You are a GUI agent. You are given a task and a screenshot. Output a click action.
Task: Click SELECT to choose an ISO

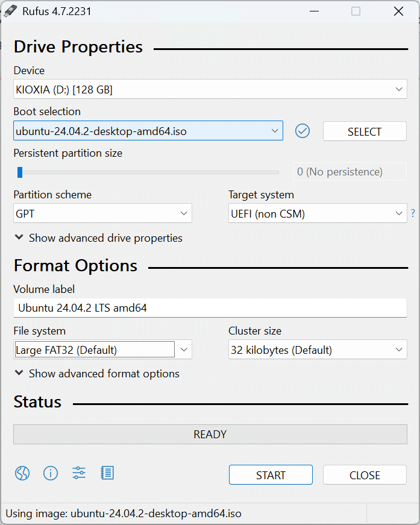pyautogui.click(x=365, y=131)
